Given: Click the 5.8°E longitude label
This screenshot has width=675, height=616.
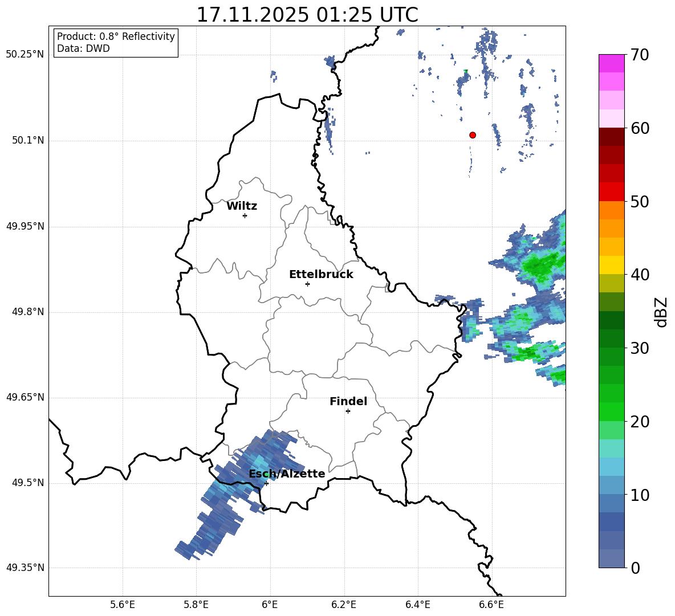Looking at the screenshot, I should click(x=196, y=605).
